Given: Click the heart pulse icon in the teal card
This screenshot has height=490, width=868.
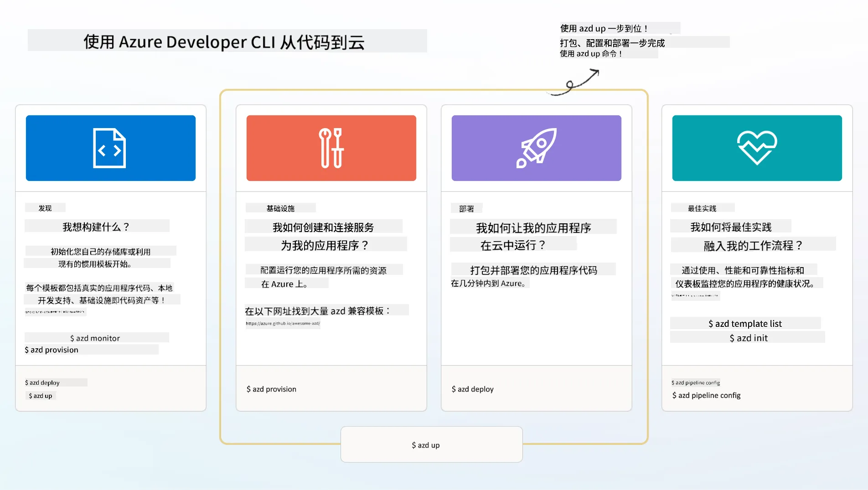Looking at the screenshot, I should tap(757, 148).
